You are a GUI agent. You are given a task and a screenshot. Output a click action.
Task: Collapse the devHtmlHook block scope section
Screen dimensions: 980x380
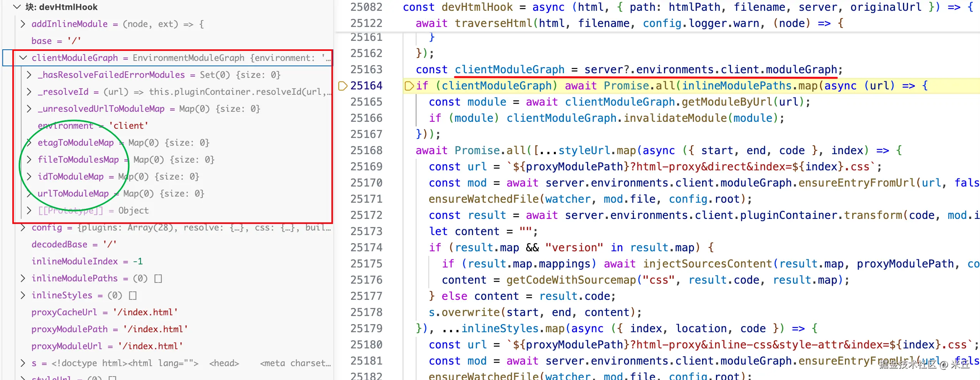17,7
